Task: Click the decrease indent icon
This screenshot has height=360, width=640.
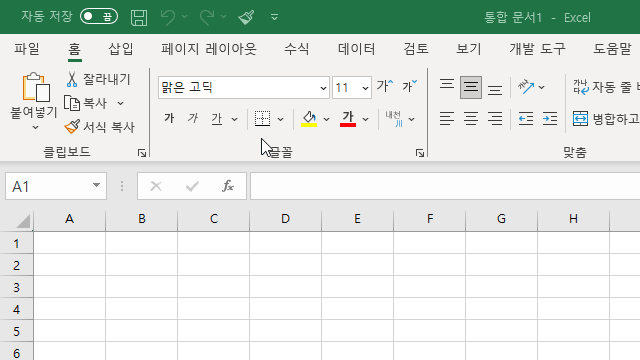Action: point(526,119)
